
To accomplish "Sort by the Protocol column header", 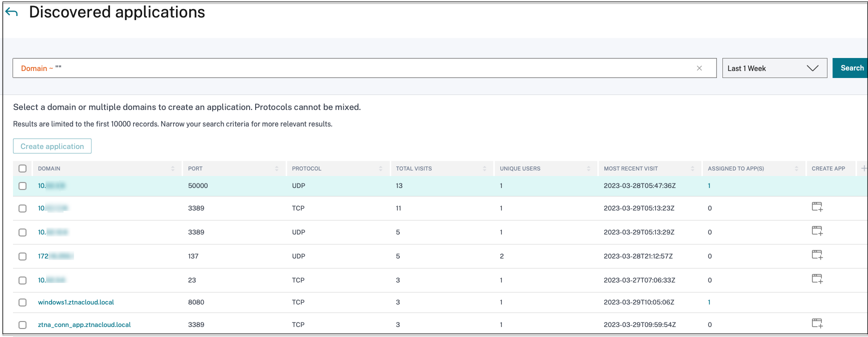I will click(307, 168).
